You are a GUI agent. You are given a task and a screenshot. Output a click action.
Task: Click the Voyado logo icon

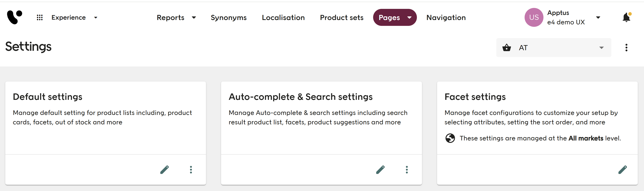pyautogui.click(x=15, y=17)
